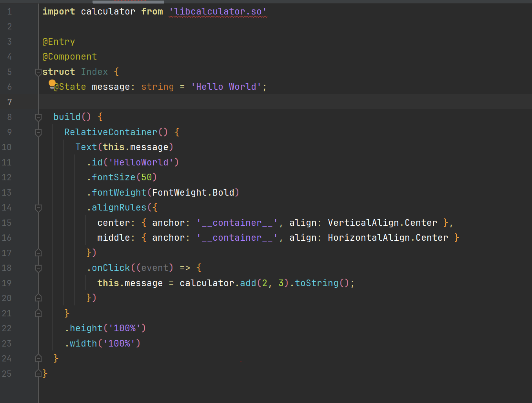Click the fold end marker on line 24
The width and height of the screenshot is (532, 403).
[38, 358]
